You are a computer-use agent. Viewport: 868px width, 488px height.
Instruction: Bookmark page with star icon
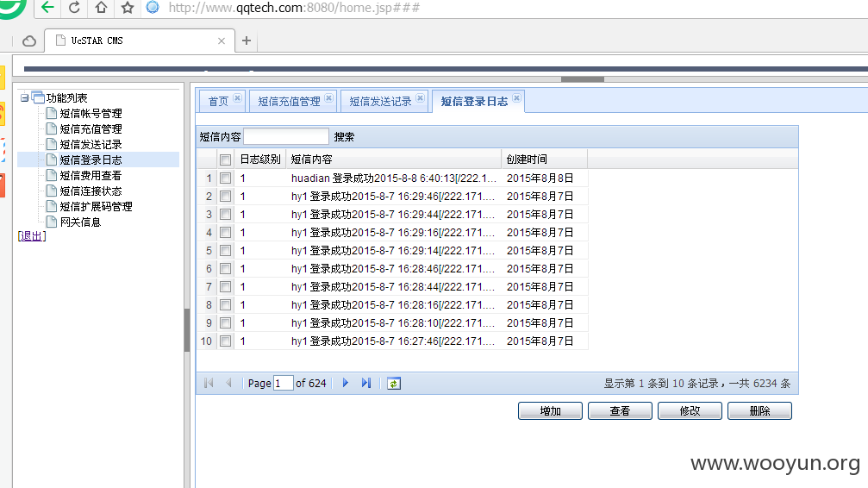pyautogui.click(x=128, y=7)
